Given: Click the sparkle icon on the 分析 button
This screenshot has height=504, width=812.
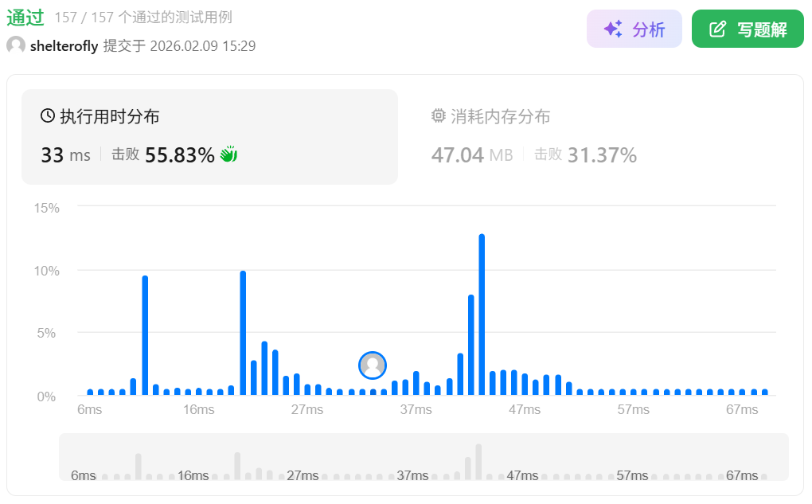Looking at the screenshot, I should 612,29.
